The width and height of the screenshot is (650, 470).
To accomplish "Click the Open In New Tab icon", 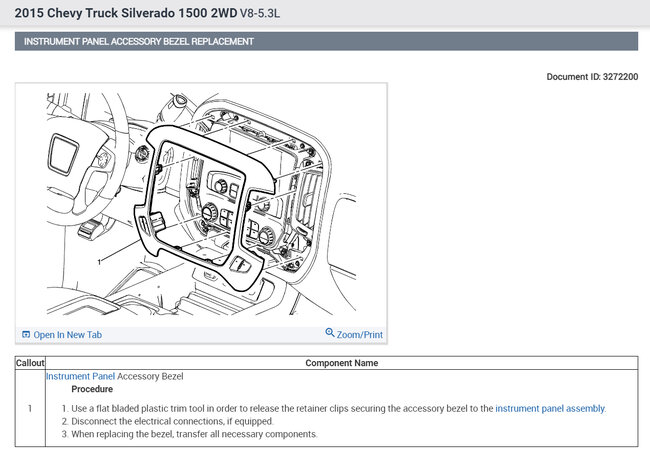I will [x=26, y=334].
